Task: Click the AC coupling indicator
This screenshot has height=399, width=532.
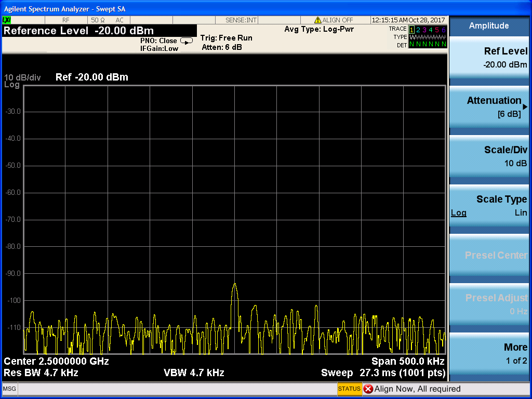Action: [119, 20]
